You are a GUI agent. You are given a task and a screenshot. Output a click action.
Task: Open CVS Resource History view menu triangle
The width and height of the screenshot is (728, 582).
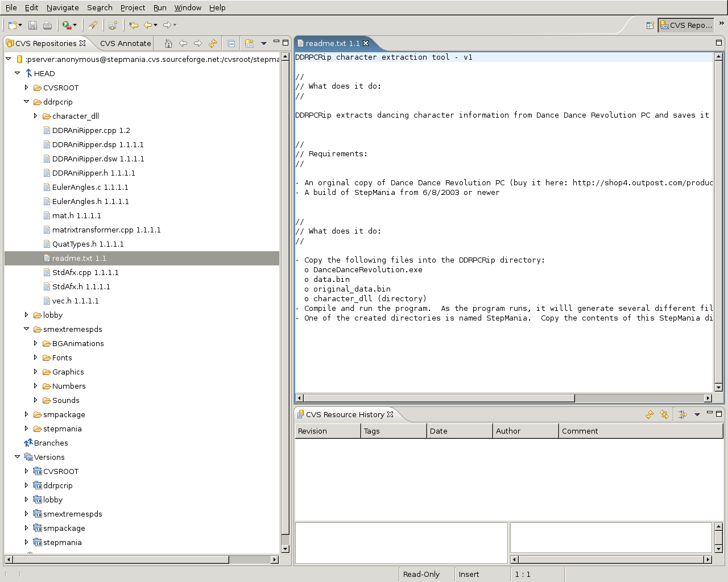click(697, 414)
